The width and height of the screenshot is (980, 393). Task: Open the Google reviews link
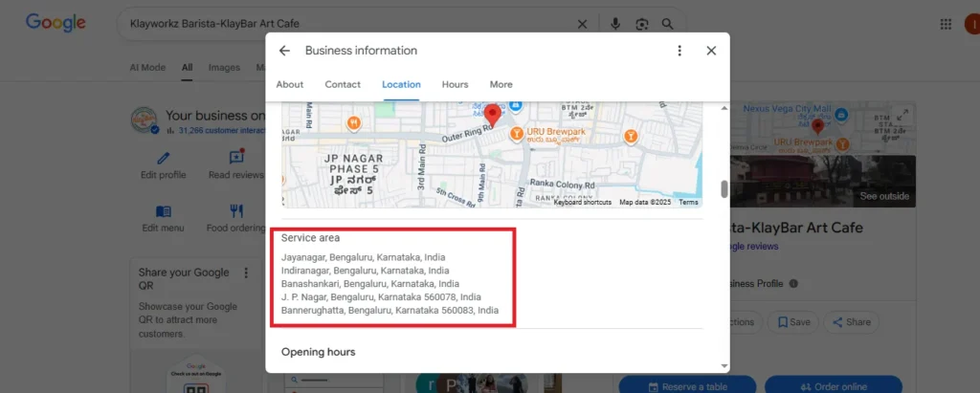(x=754, y=246)
